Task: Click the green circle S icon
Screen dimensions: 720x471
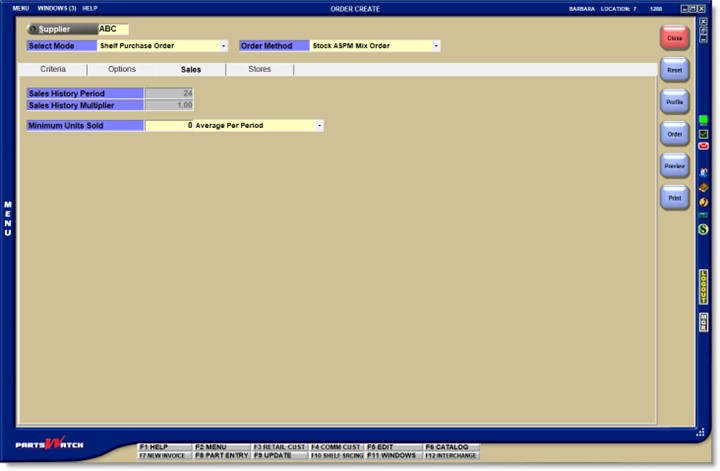Action: 703,229
